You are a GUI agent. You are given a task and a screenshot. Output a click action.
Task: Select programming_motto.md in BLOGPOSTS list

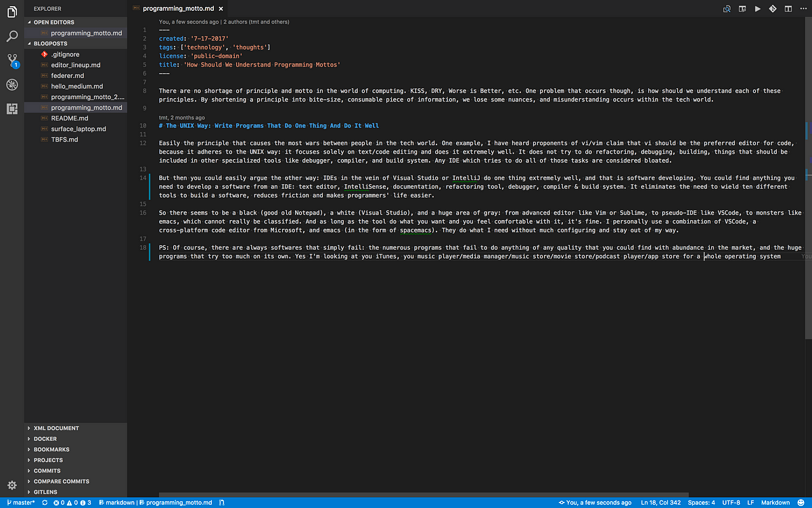point(76,108)
